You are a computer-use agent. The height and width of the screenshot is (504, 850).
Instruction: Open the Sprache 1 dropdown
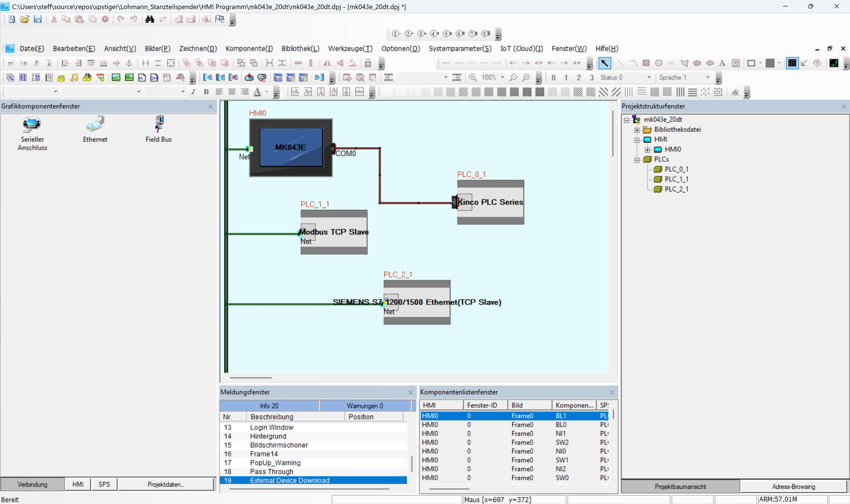pos(707,77)
